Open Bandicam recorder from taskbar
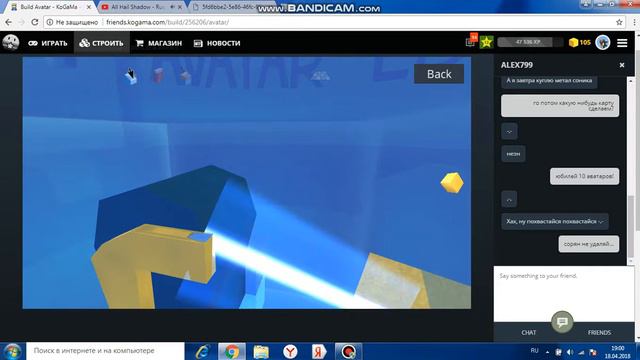This screenshot has height=360, width=640. pyautogui.click(x=348, y=351)
